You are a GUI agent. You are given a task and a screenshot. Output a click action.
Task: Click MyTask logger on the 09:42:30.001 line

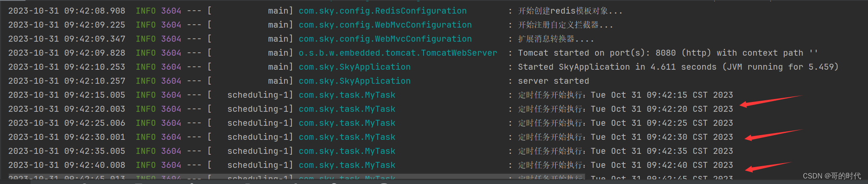tap(347, 137)
